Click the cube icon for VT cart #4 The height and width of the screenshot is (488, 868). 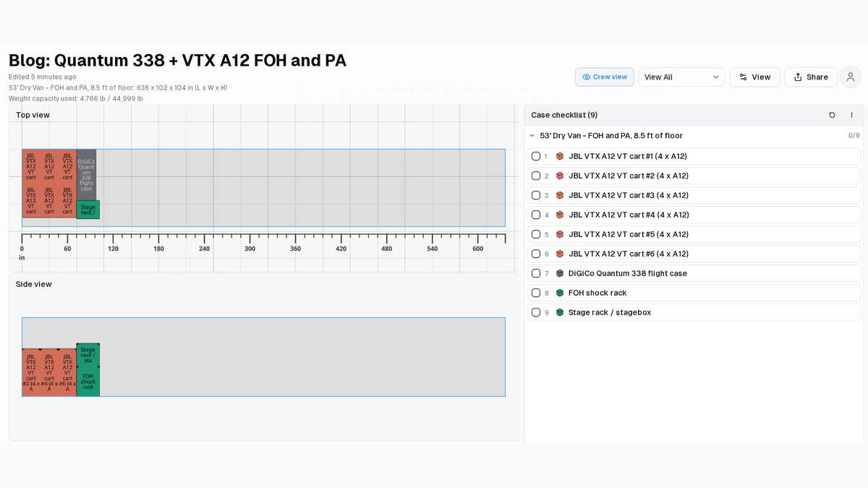tap(560, 215)
